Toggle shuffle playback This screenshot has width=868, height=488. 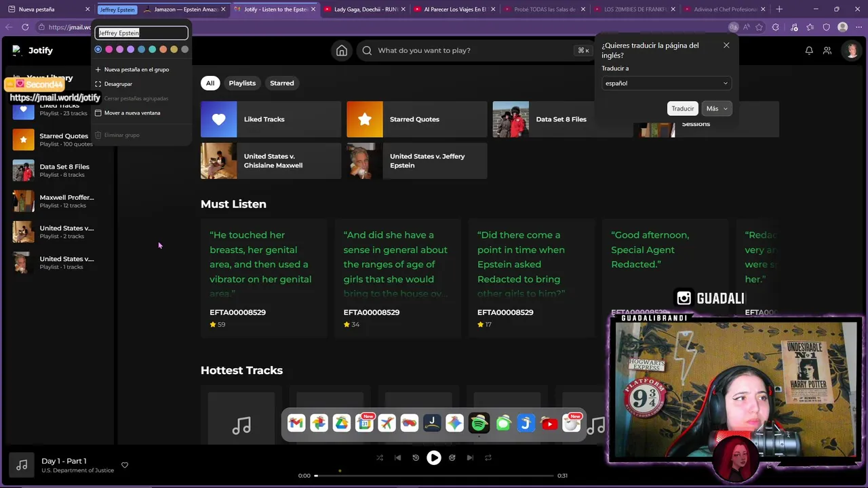[380, 457]
